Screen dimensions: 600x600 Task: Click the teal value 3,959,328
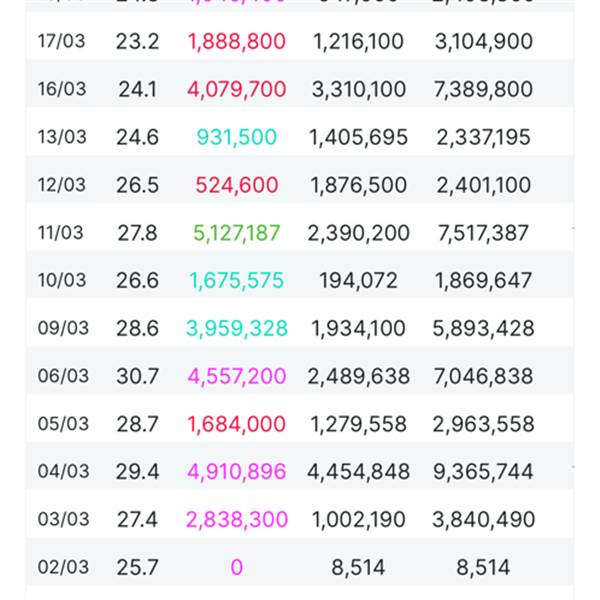(x=237, y=328)
